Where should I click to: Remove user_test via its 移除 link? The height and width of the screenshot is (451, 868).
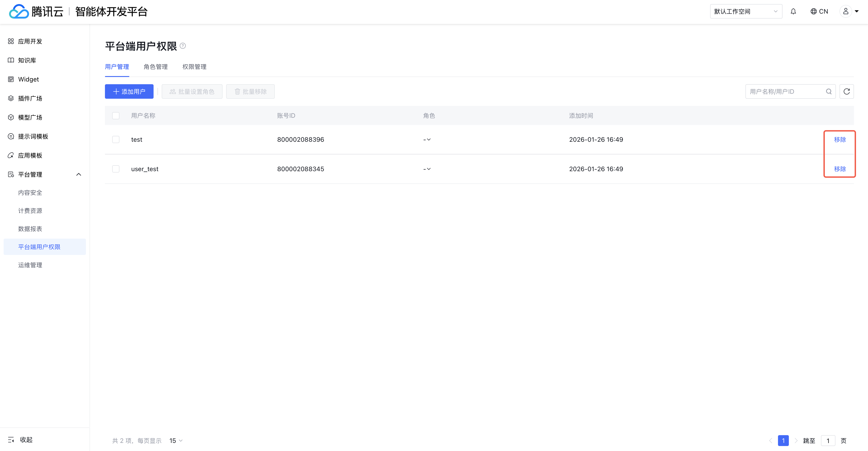point(840,169)
